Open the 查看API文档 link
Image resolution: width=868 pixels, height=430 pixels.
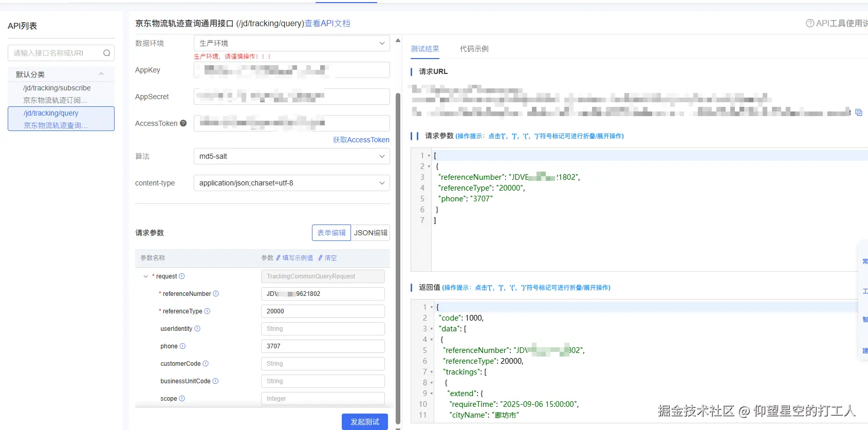(x=327, y=23)
